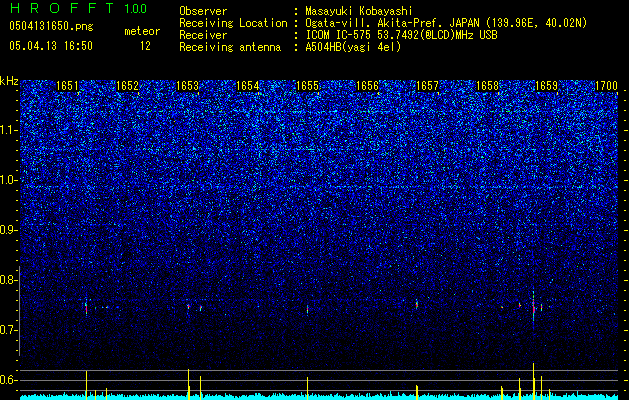Screen dimensions: 629x400
Task: Click the date stamp 05.04.13 16:50
Action: click(51, 46)
